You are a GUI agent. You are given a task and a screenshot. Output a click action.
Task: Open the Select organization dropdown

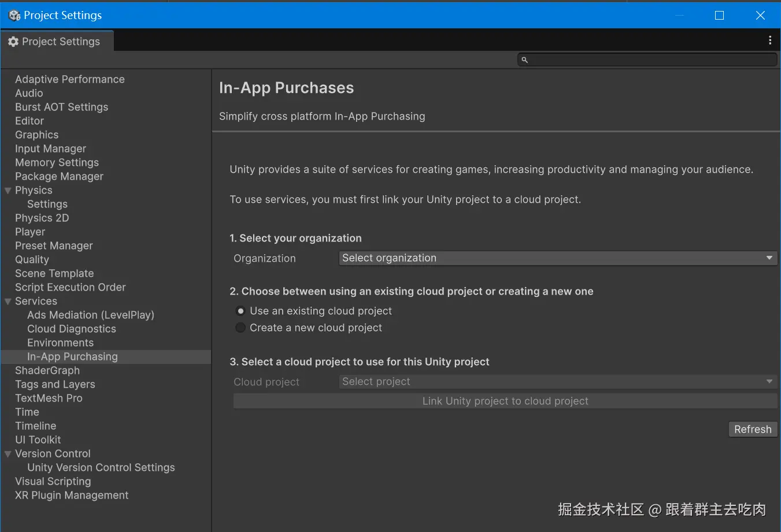pos(557,258)
